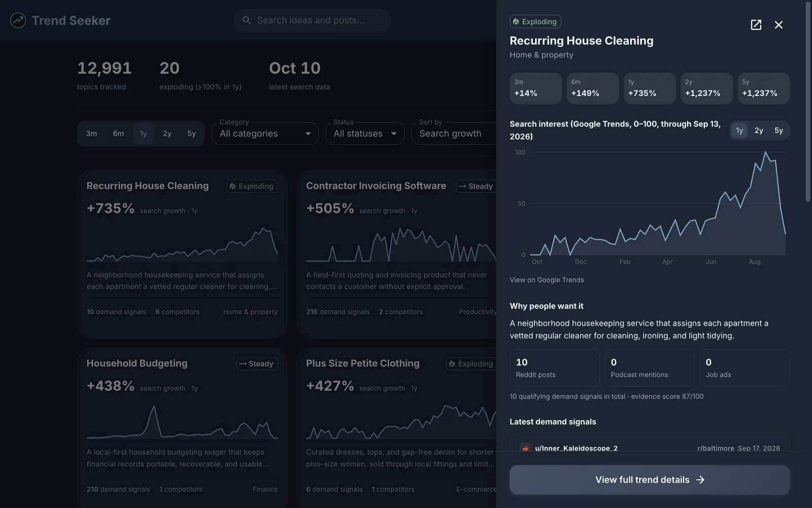Click Steady badge on Household Budgeting card
The image size is (812, 508).
(x=257, y=364)
